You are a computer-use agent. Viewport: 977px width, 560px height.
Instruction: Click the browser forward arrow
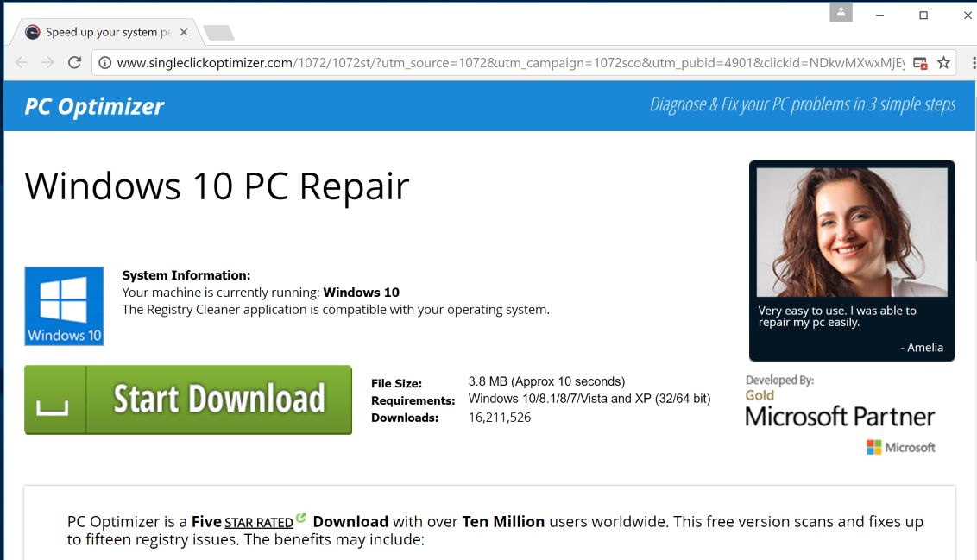click(48, 62)
